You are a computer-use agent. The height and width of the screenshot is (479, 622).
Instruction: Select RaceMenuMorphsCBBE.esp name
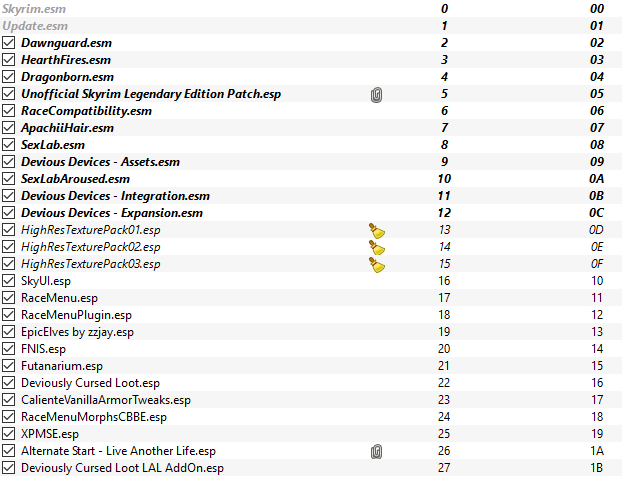tap(94, 418)
